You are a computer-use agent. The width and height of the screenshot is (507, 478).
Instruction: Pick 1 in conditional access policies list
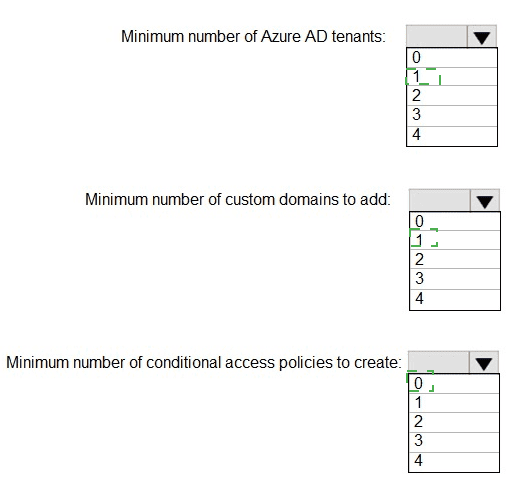tap(454, 403)
